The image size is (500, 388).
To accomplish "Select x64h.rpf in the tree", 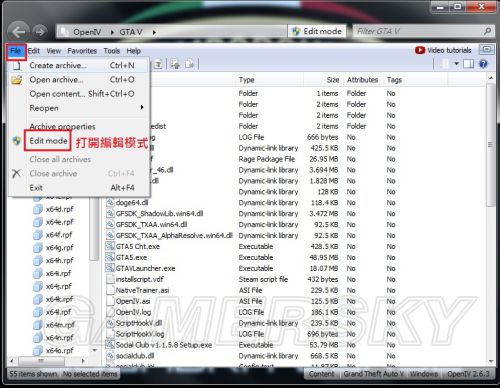I will pyautogui.click(x=59, y=261).
